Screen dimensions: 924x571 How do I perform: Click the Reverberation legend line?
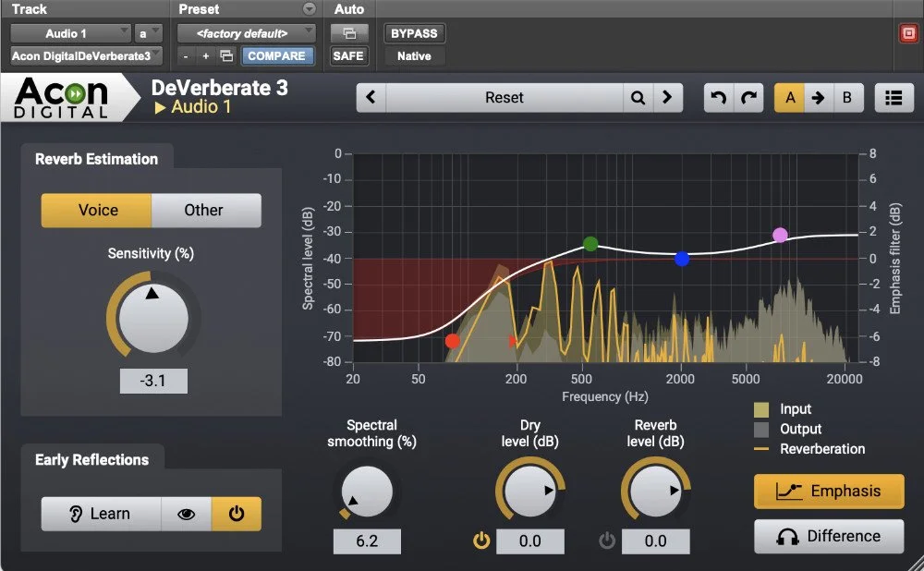761,449
